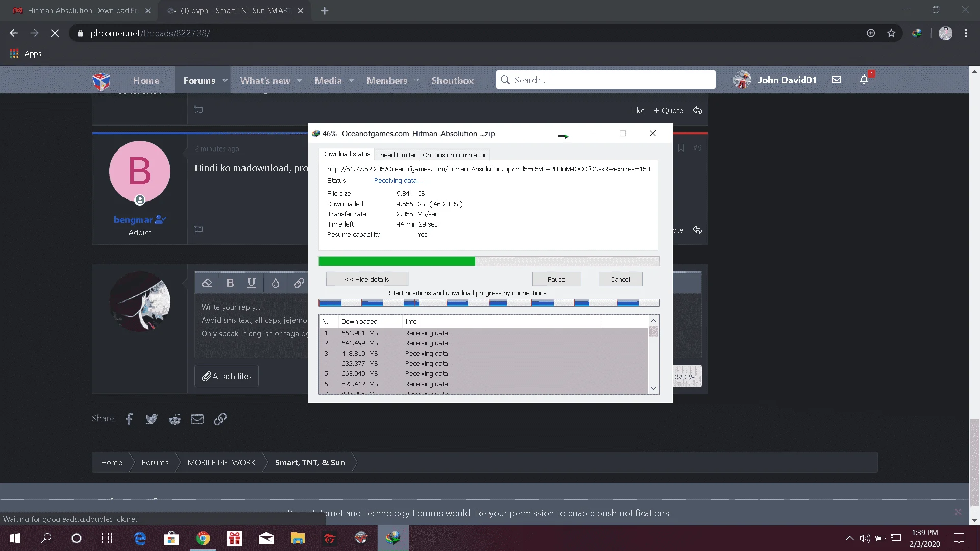
Task: Toggle Underline in reply editor
Action: click(251, 283)
